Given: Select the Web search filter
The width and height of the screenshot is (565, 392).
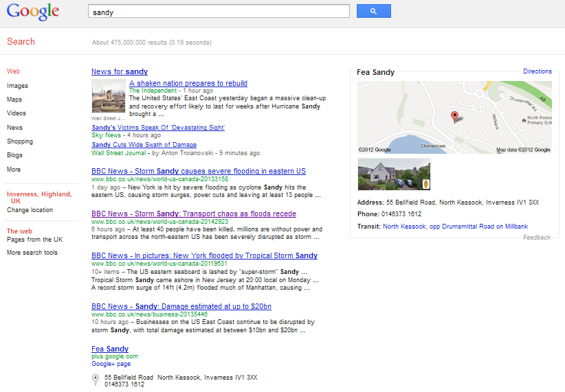Looking at the screenshot, I should [13, 71].
